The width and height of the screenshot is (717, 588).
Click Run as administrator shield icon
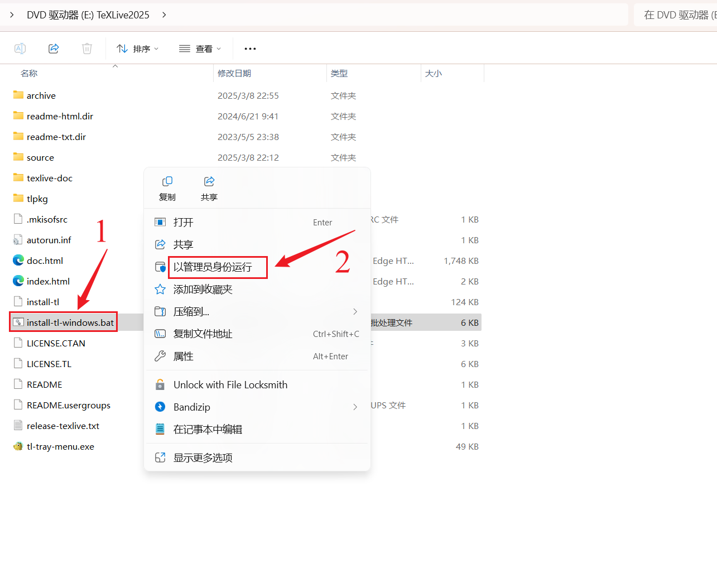(x=160, y=267)
